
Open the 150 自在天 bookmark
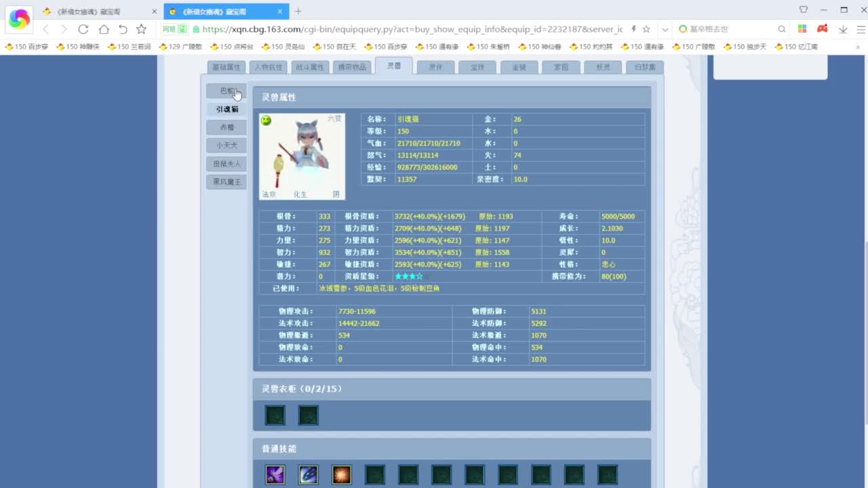click(335, 47)
